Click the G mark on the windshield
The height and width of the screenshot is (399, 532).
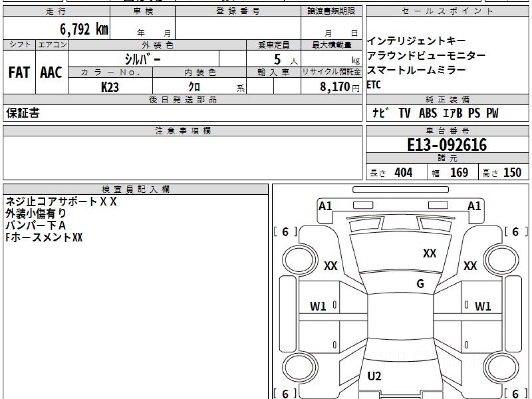[420, 284]
